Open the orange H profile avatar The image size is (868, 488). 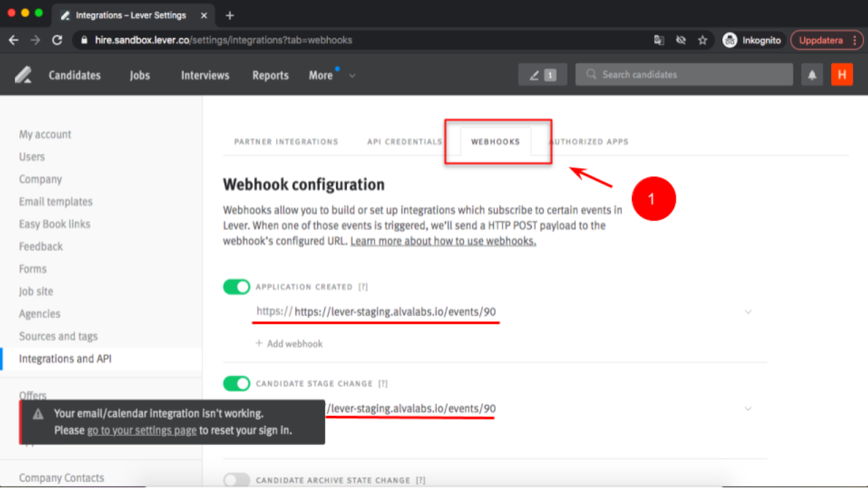(841, 75)
